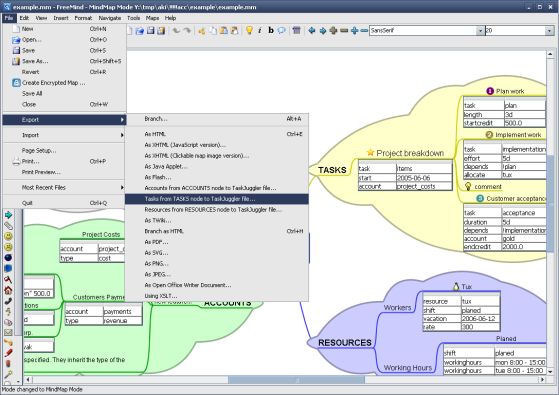Screen dimensions: 559x395
Task: Click the telephone icon in left sidebar
Action: tap(8, 301)
